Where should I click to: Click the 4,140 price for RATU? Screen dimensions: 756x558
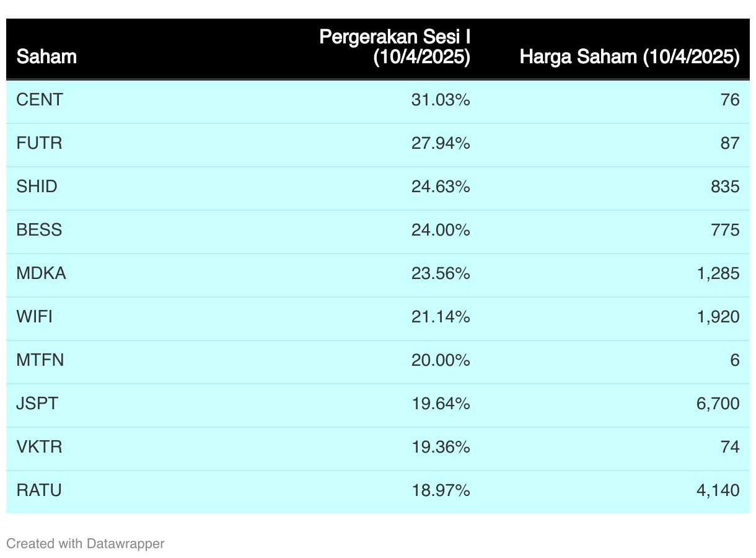click(x=717, y=490)
